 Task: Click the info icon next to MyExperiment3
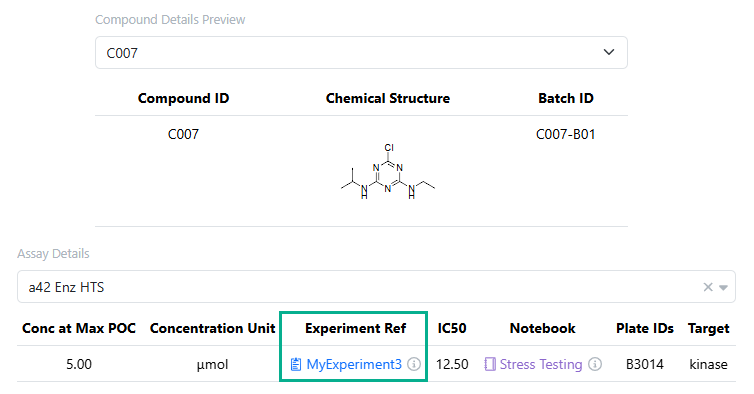[414, 364]
